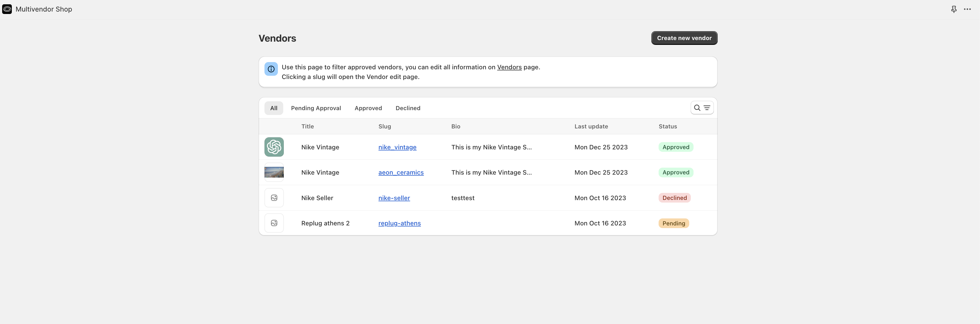The image size is (980, 324).
Task: Select the All tab
Action: click(274, 108)
